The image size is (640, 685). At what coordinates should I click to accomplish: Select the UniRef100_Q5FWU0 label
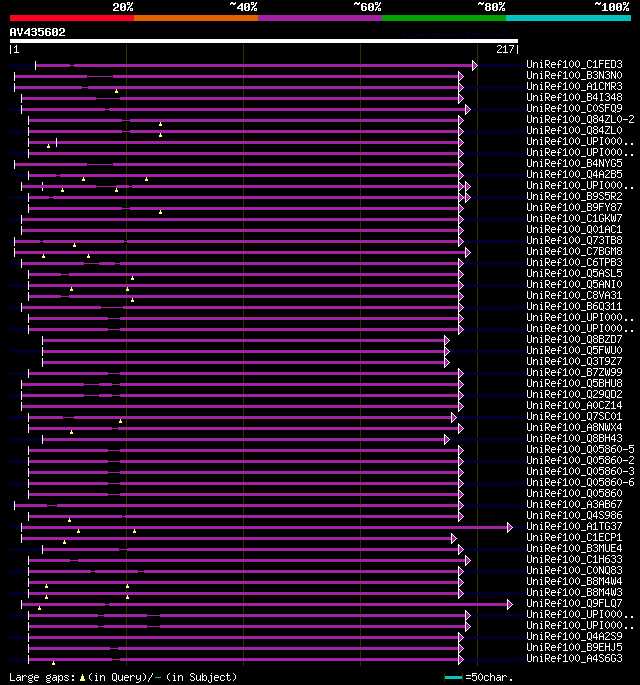[574, 350]
